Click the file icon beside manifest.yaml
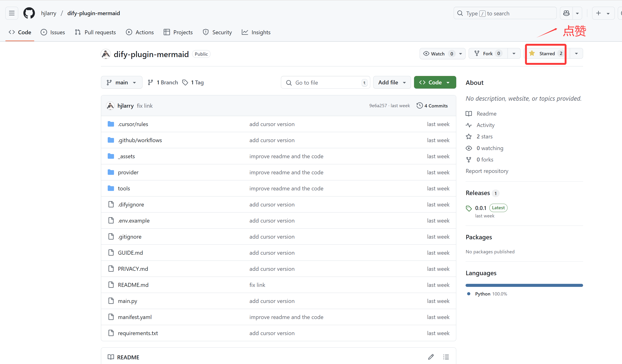Image resolution: width=622 pixels, height=364 pixels. [x=111, y=317]
